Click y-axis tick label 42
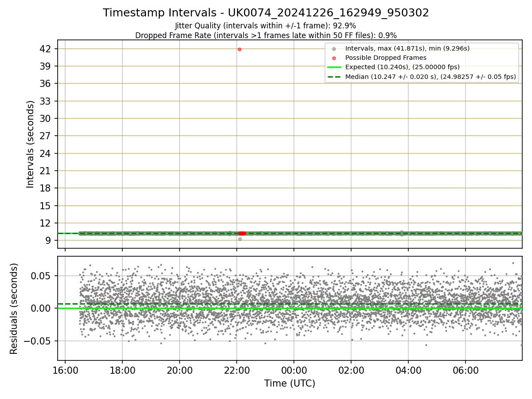The height and width of the screenshot is (399, 532). [45, 49]
